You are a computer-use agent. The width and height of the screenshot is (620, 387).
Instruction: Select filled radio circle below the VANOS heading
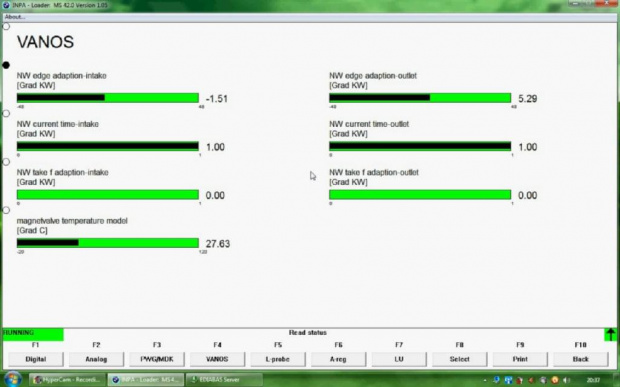[x=6, y=65]
